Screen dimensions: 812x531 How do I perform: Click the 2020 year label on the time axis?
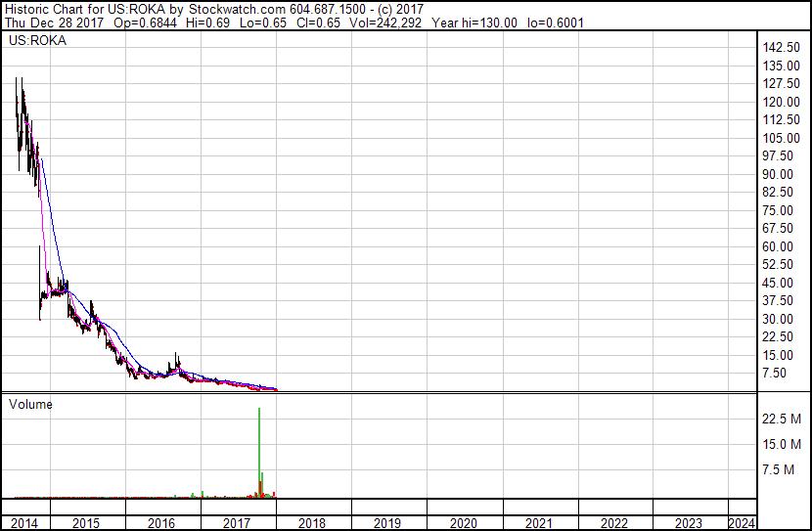tap(463, 523)
